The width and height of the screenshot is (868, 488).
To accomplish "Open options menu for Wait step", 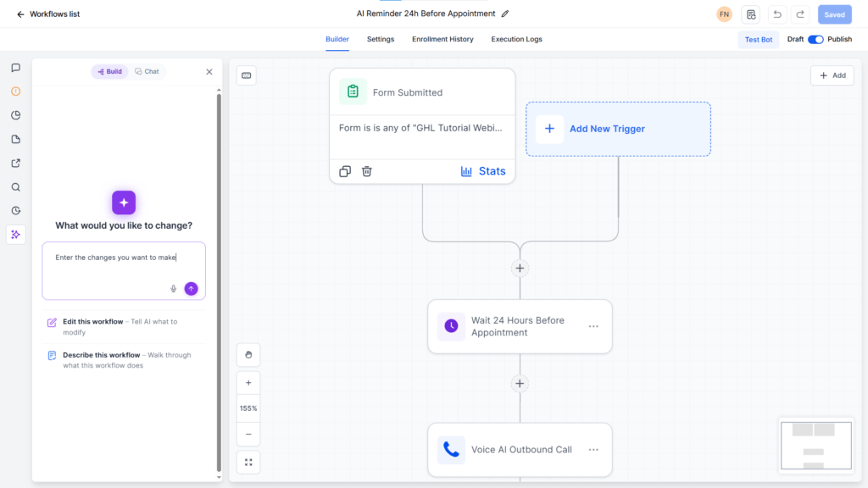I will [x=593, y=326].
